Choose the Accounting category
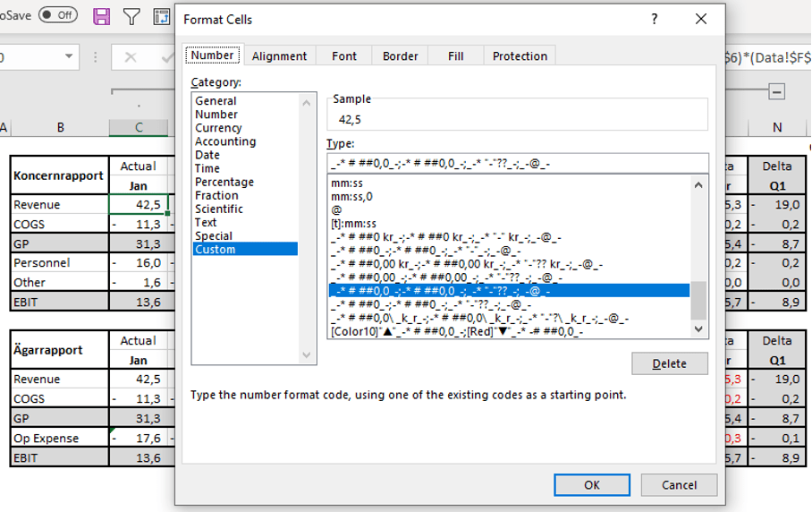Image resolution: width=812 pixels, height=512 pixels. tap(225, 141)
